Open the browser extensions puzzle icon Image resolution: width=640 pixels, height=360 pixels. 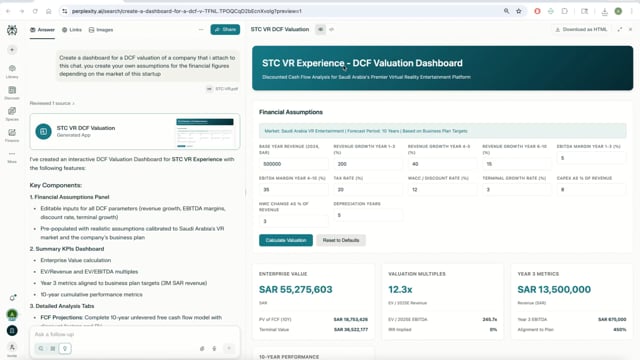point(564,11)
